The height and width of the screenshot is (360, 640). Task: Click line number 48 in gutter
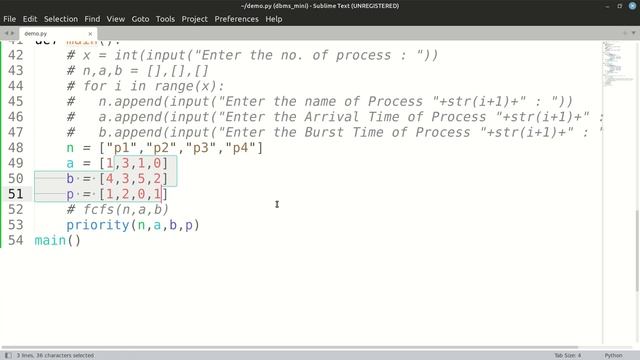tap(16, 148)
